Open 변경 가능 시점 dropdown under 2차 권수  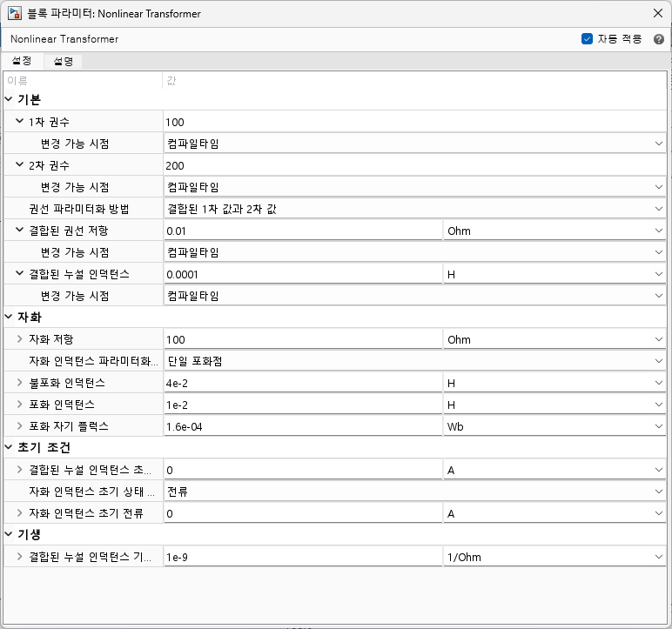pyautogui.click(x=414, y=187)
